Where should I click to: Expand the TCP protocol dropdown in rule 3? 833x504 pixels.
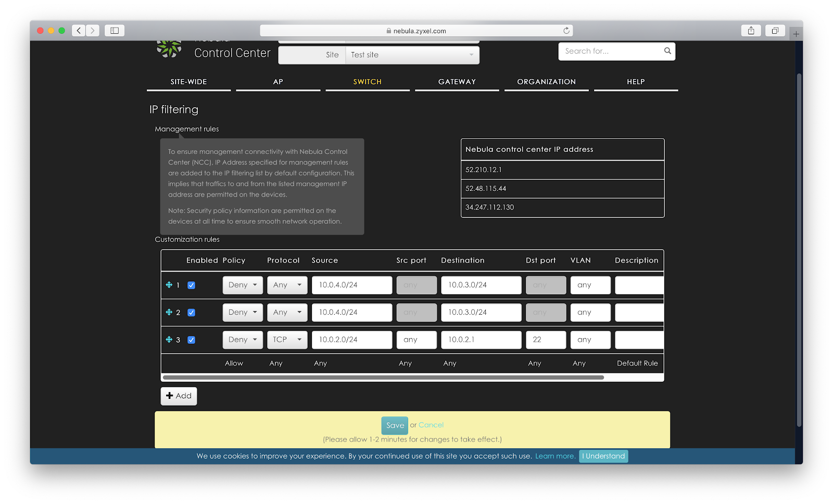(287, 340)
